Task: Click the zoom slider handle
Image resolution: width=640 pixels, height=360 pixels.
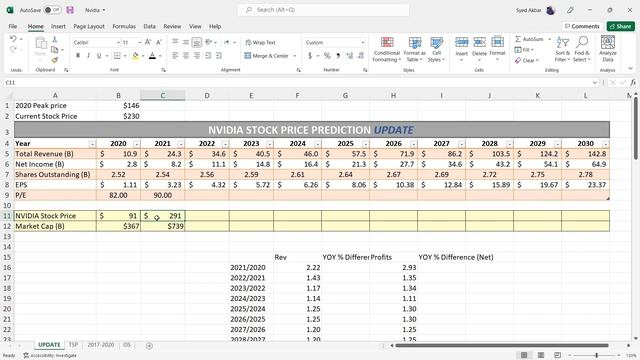Action: pyautogui.click(x=596, y=356)
